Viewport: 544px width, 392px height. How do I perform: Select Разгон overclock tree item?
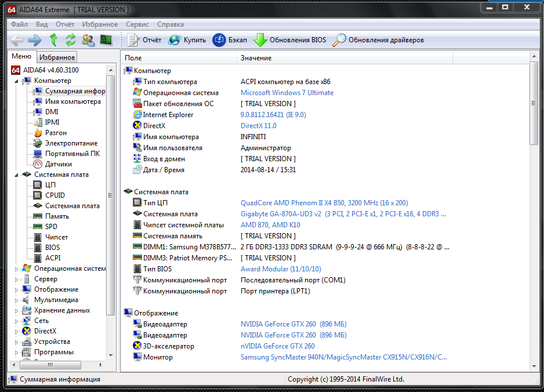50,133
